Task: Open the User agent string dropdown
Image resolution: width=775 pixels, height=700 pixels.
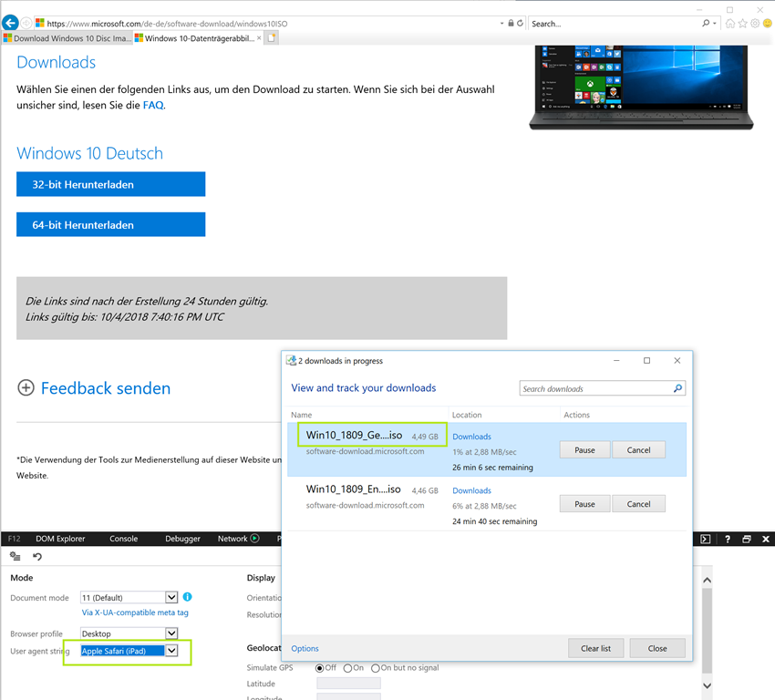Action: [171, 651]
